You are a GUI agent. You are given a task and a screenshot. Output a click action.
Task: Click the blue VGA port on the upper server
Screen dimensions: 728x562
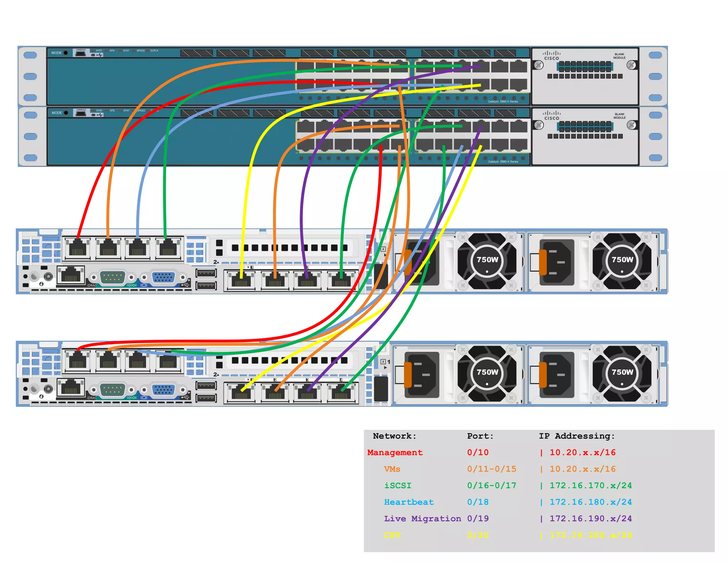(x=164, y=277)
